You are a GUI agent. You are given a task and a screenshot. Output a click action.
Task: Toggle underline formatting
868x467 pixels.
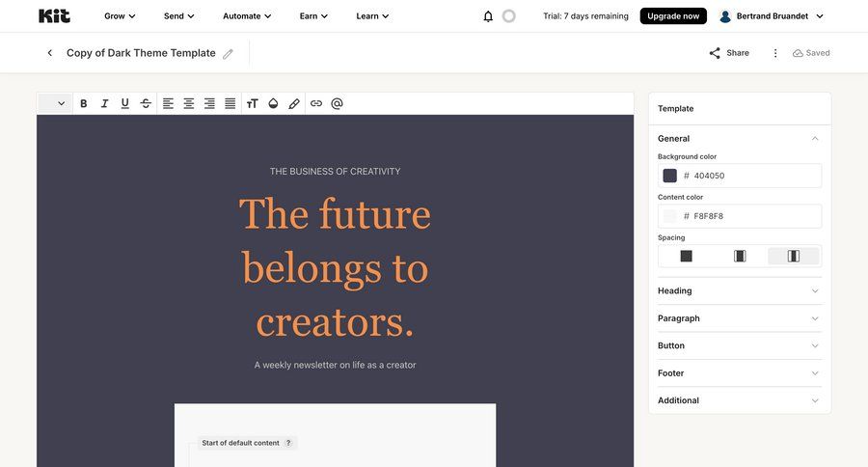[x=125, y=103]
